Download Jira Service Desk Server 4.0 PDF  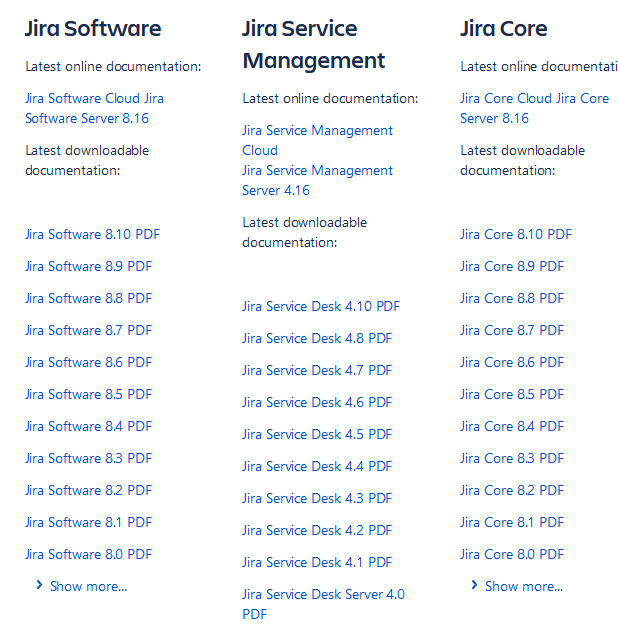coord(323,604)
